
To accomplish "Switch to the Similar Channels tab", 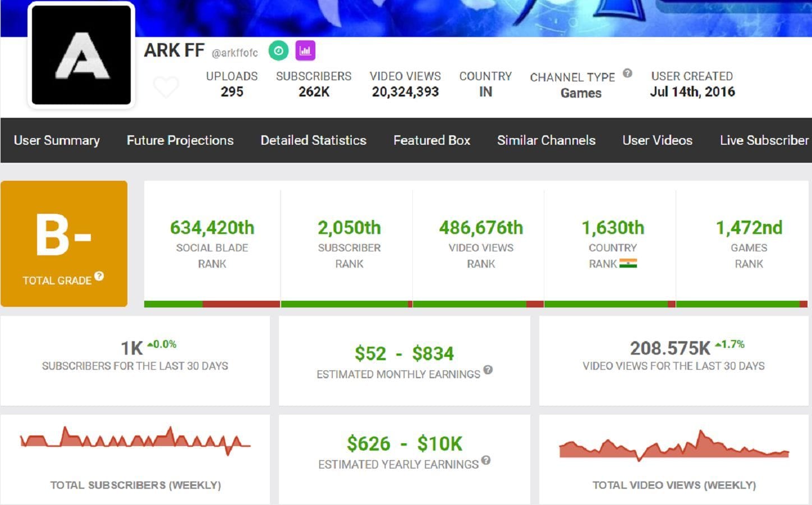I will [545, 140].
